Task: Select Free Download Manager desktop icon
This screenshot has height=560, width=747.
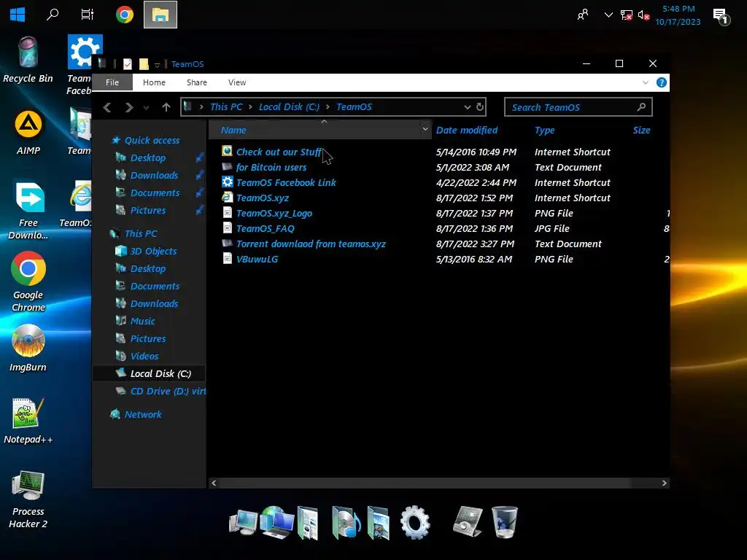Action: coord(28,210)
